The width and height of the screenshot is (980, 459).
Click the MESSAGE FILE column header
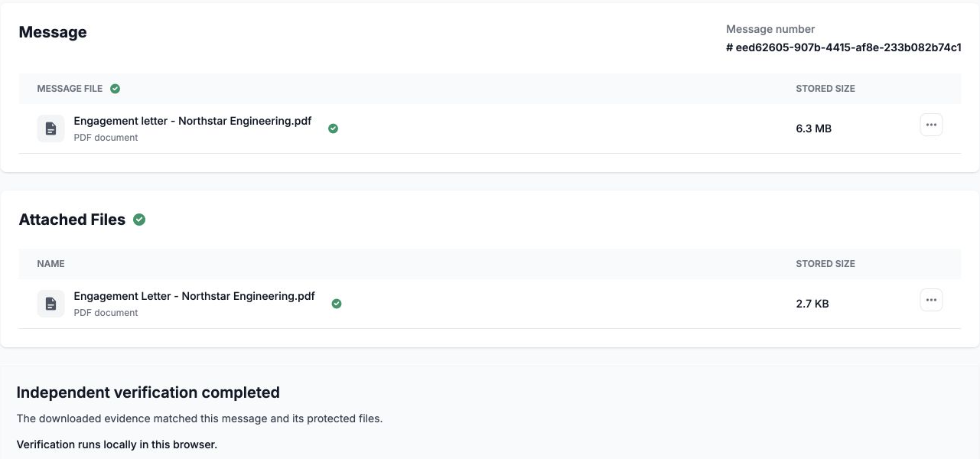coord(70,89)
